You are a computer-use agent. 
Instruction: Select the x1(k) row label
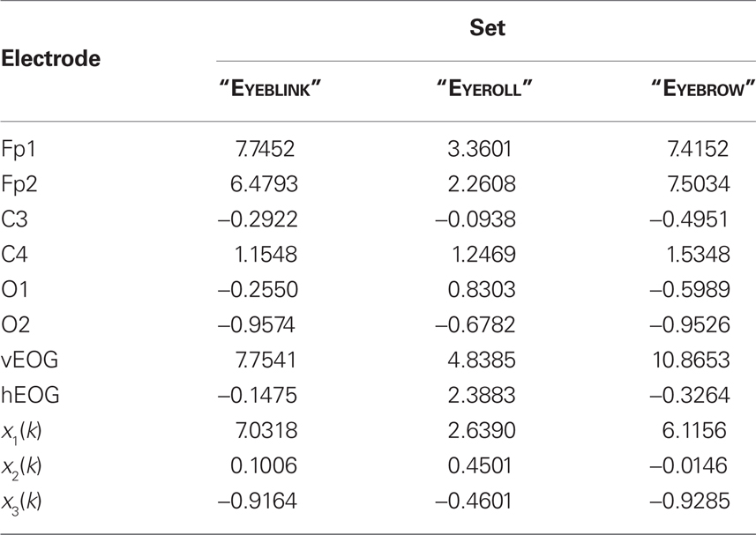click(x=22, y=432)
